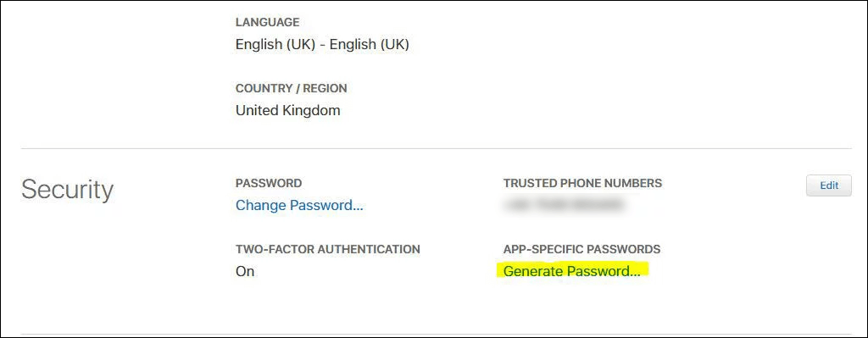Click the highlighted Generate Password… link
Viewport: 868px width, 338px height.
pos(572,271)
